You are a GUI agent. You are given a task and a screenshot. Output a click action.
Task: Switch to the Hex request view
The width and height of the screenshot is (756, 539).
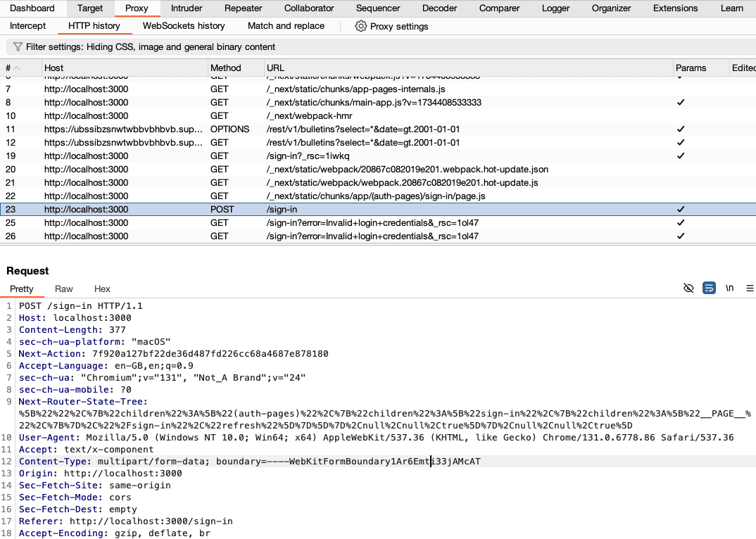[x=102, y=288]
